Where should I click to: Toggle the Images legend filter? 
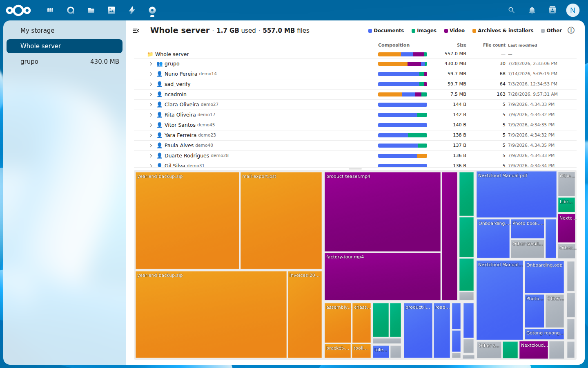424,31
